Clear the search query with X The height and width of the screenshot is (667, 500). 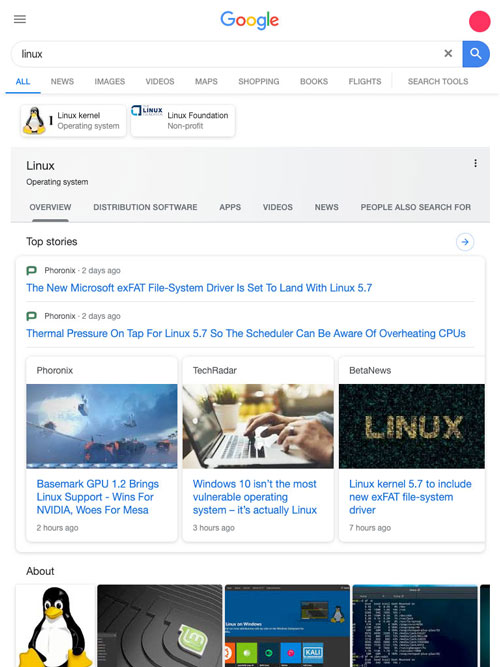pyautogui.click(x=448, y=53)
